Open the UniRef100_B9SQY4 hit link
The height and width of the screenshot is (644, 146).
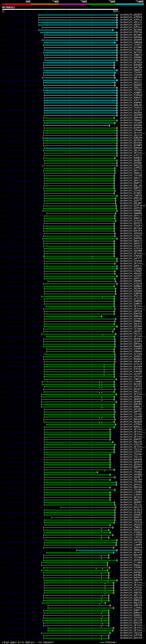point(131,15)
